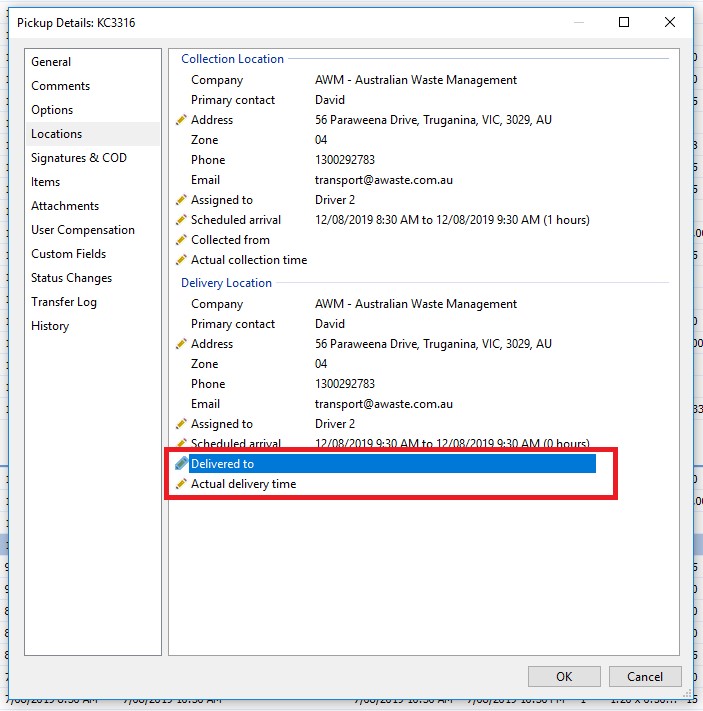
Task: Click the Cancel button
Action: pyautogui.click(x=645, y=677)
